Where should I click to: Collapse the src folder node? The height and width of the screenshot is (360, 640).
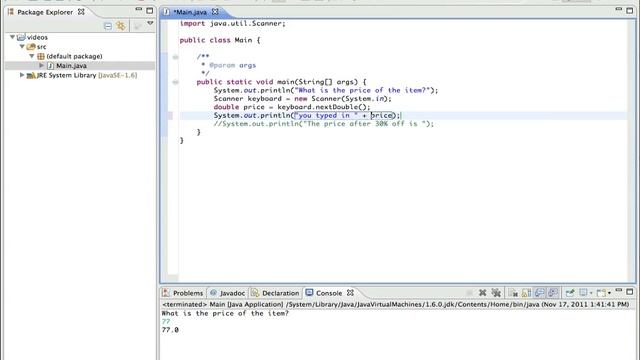(22, 47)
